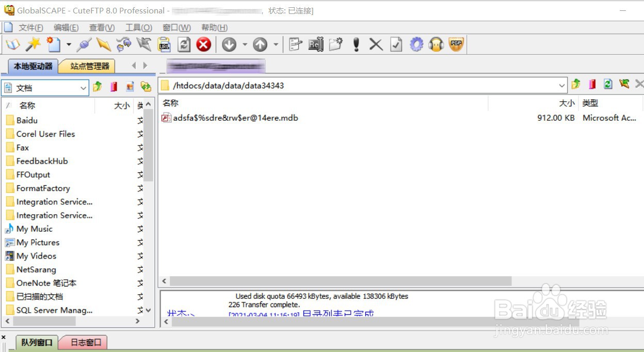The width and height of the screenshot is (644, 352).
Task: Open file properties checkmark page icon
Action: click(x=396, y=45)
